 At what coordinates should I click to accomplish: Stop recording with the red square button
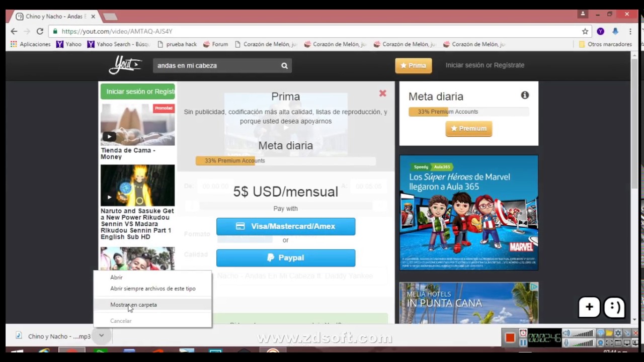(510, 337)
